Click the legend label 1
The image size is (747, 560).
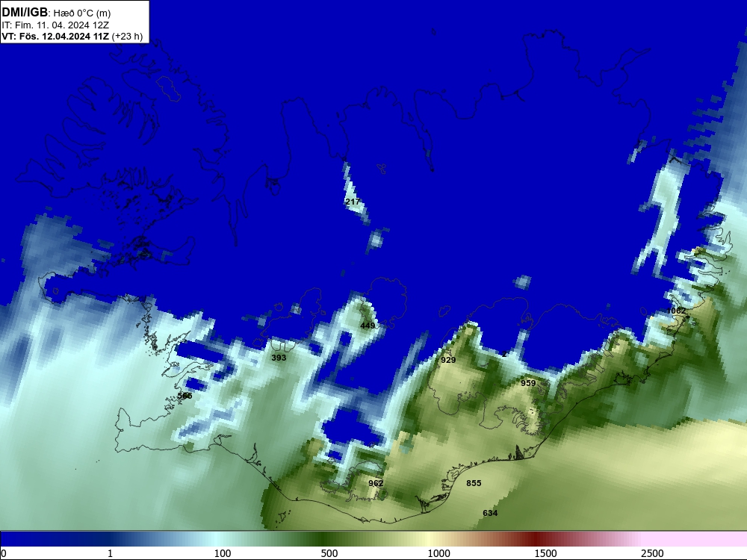click(x=110, y=553)
